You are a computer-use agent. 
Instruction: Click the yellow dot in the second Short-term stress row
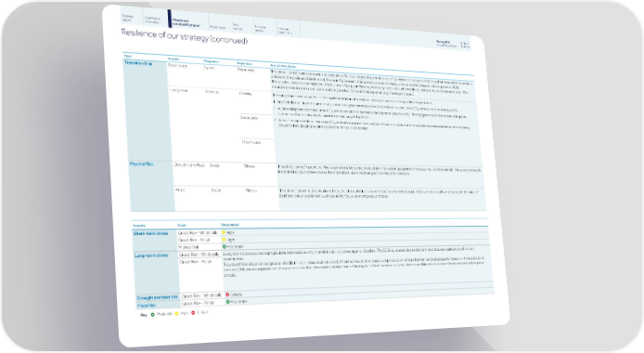coord(224,240)
